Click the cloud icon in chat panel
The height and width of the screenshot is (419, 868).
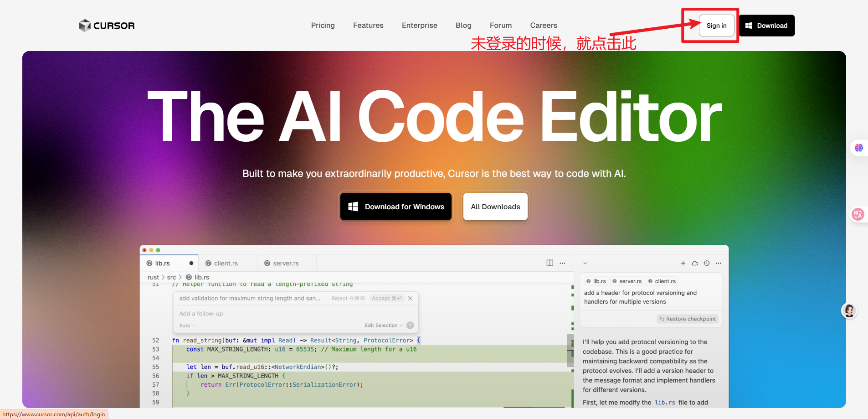[695, 263]
